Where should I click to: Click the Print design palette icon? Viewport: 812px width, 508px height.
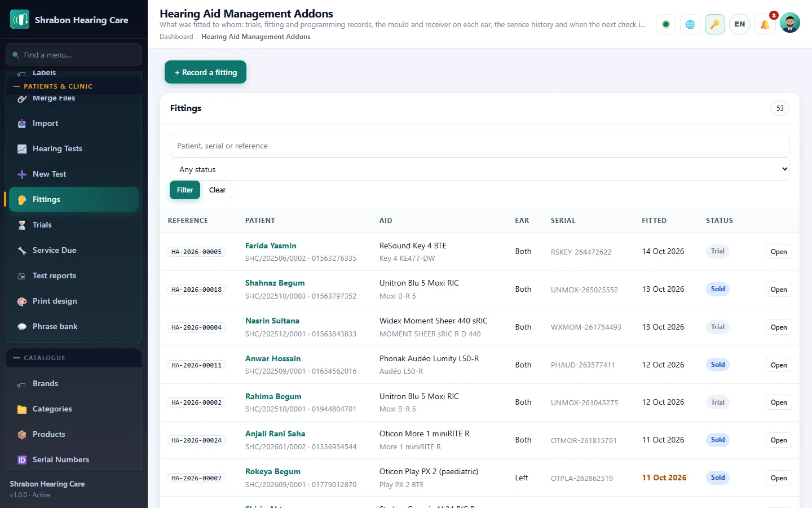22,301
